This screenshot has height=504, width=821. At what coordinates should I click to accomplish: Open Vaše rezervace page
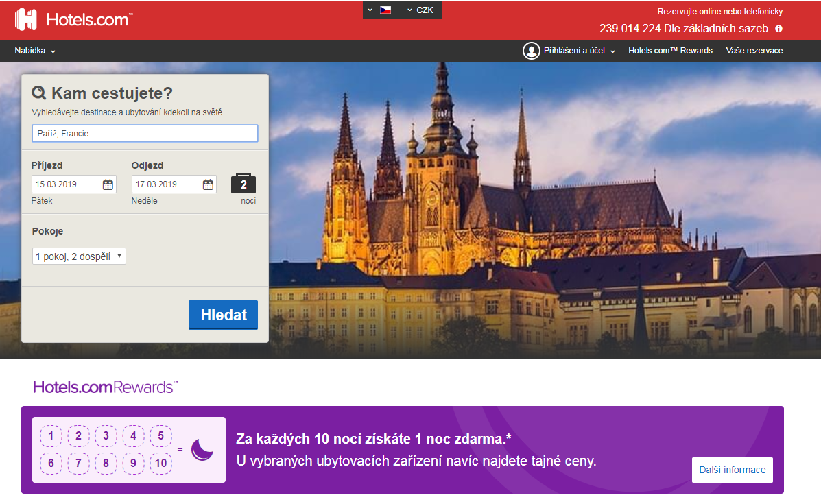click(754, 51)
